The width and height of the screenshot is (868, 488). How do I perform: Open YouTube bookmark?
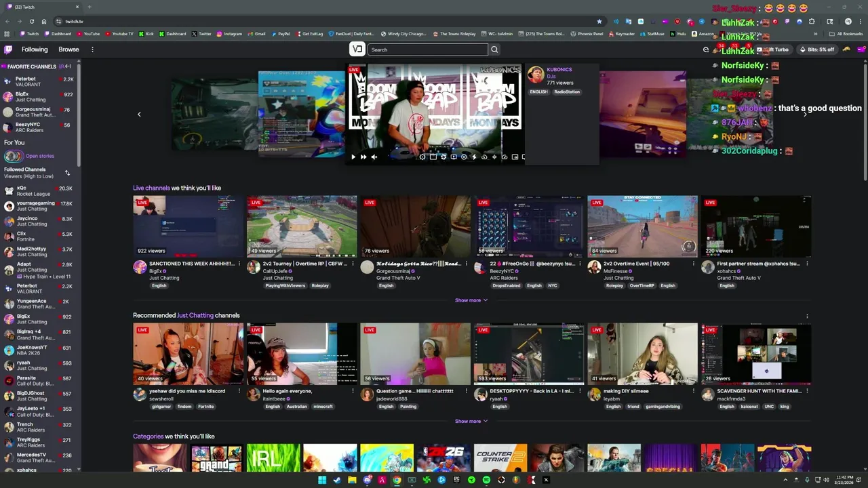pos(87,33)
